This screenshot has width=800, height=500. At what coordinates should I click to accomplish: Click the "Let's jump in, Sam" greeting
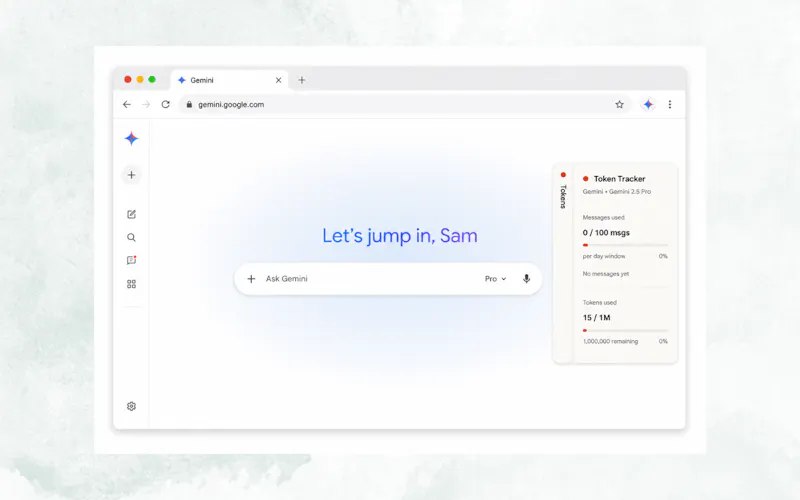(x=400, y=236)
